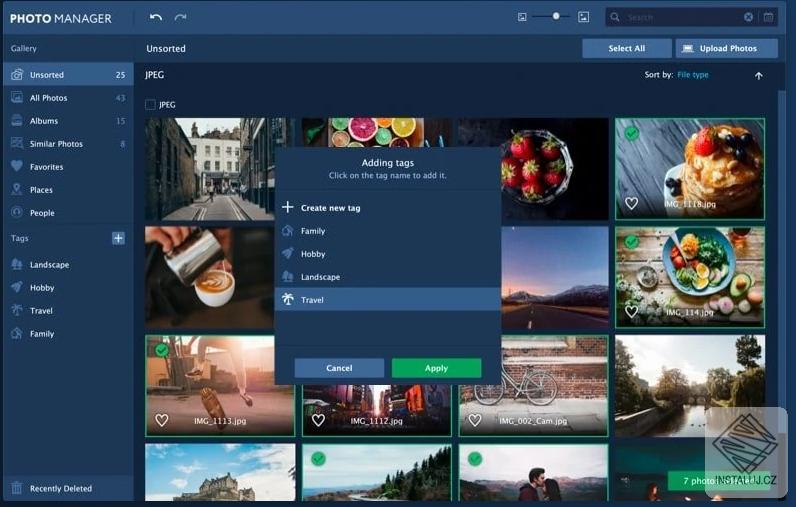Favorite IMG_002_Cam.jpg with heart icon
This screenshot has height=507, width=796.
[475, 420]
